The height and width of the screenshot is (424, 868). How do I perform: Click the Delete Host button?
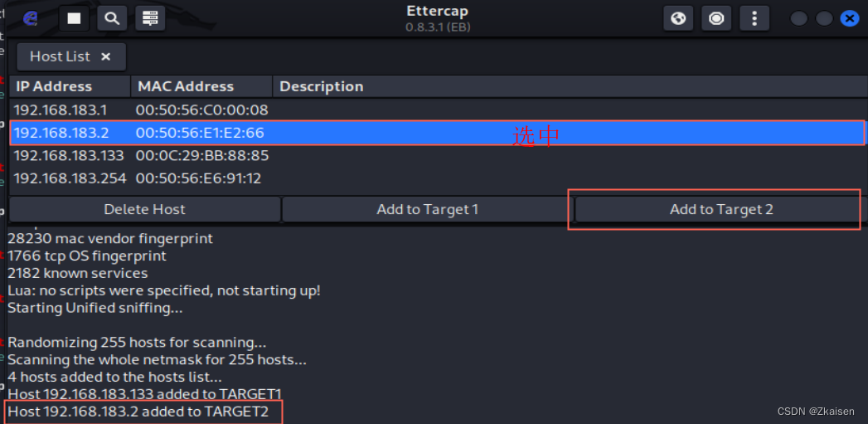144,209
